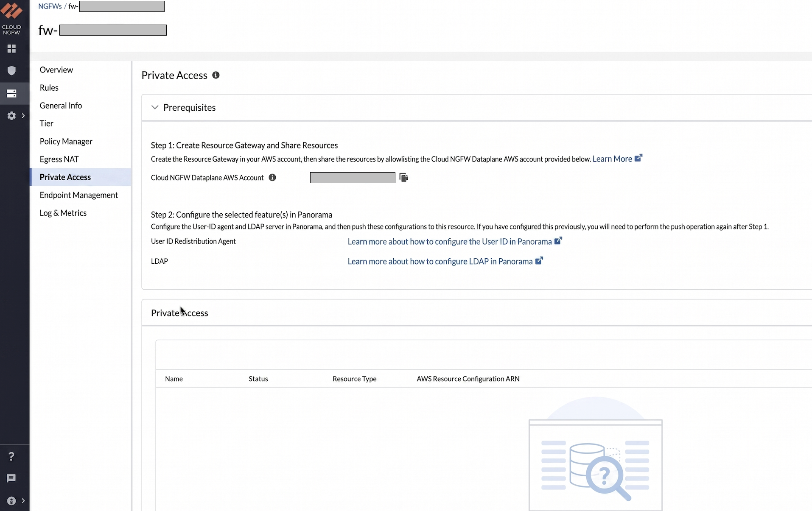Open the shield icon in left sidebar
Viewport: 812px width, 511px height.
coord(11,70)
